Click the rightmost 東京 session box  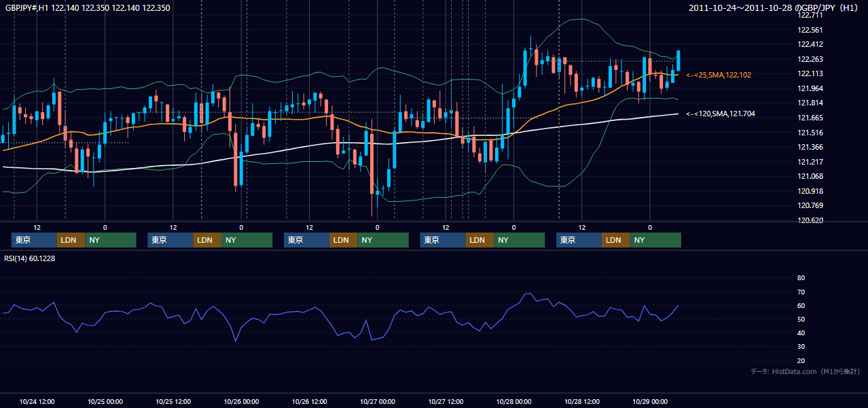[x=579, y=240]
